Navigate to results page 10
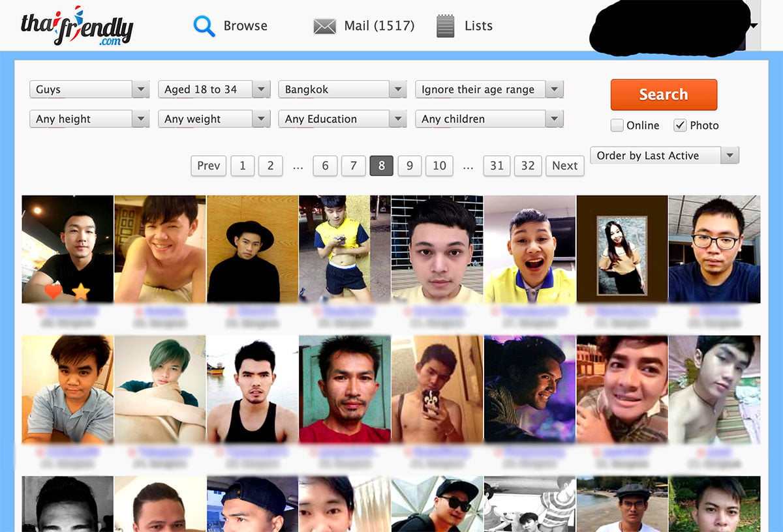Viewport: 783px width, 532px height. pos(440,166)
